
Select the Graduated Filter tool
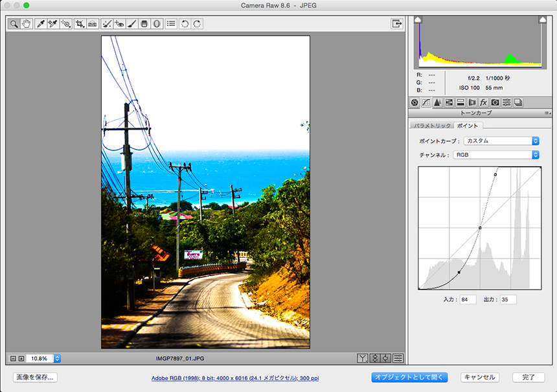tap(144, 24)
